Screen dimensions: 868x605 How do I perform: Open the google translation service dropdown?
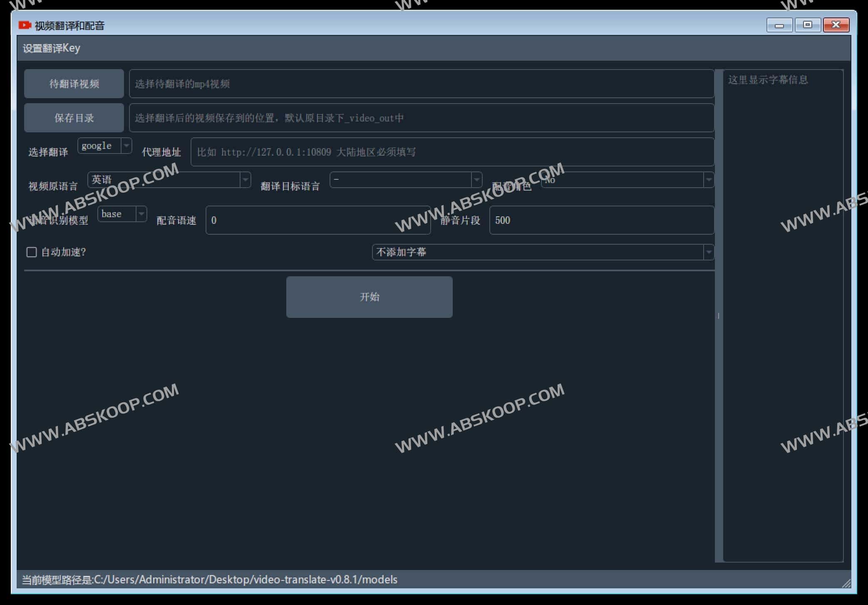coord(105,146)
